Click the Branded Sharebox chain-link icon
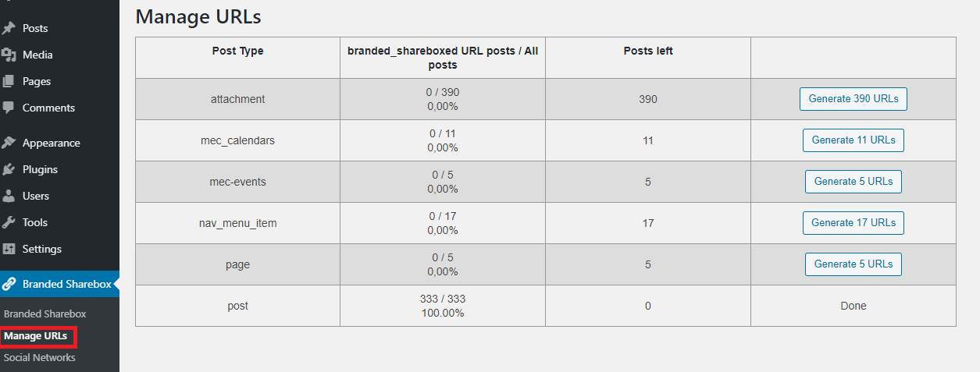The image size is (980, 372). pyautogui.click(x=9, y=284)
